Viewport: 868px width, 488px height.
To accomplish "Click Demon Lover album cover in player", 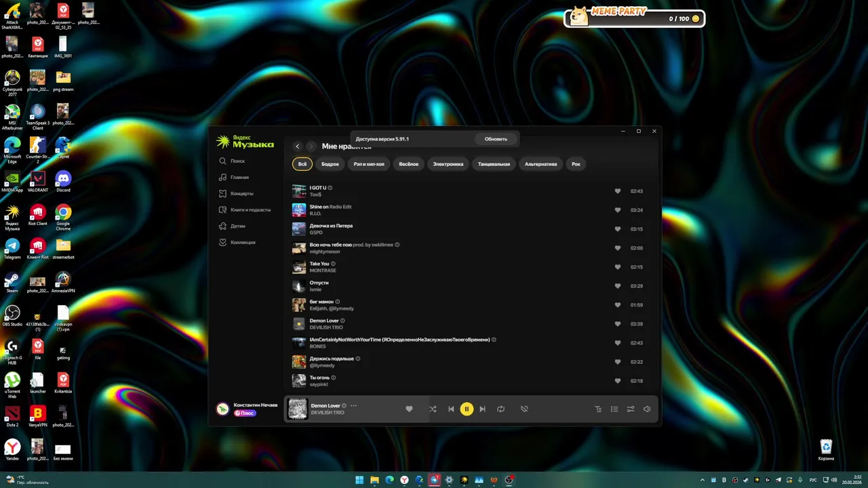I will pos(297,409).
